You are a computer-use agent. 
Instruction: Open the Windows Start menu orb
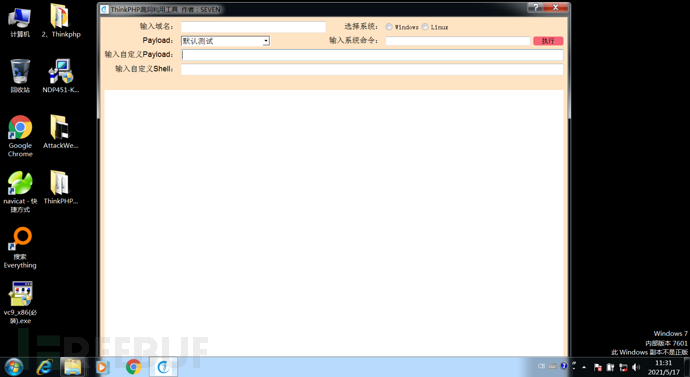click(x=14, y=367)
